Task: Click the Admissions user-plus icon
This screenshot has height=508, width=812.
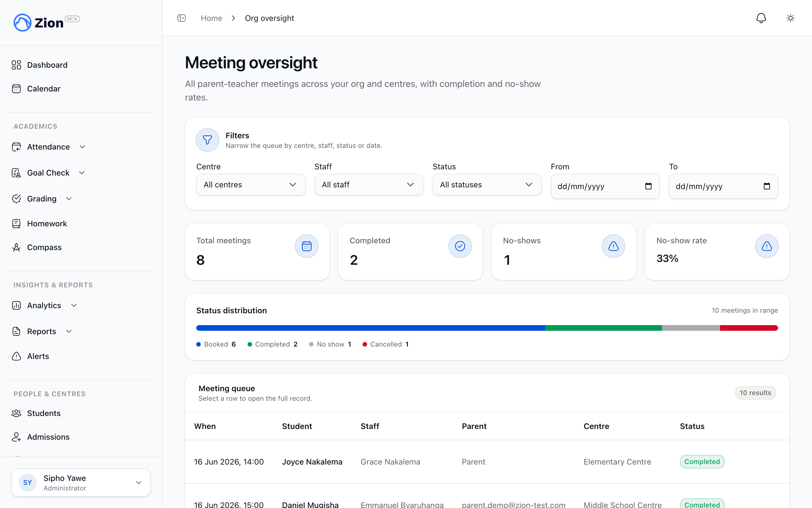Action: 16,437
